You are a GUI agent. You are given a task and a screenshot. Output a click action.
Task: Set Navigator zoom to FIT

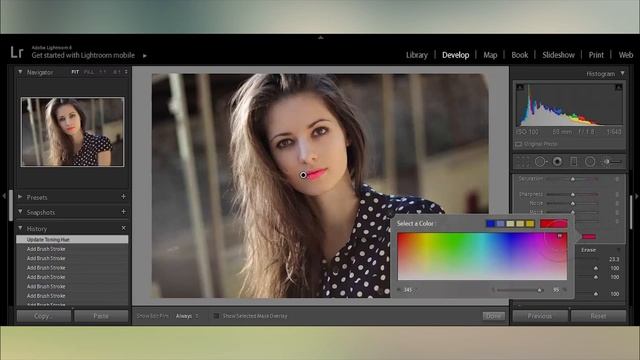pyautogui.click(x=75, y=72)
